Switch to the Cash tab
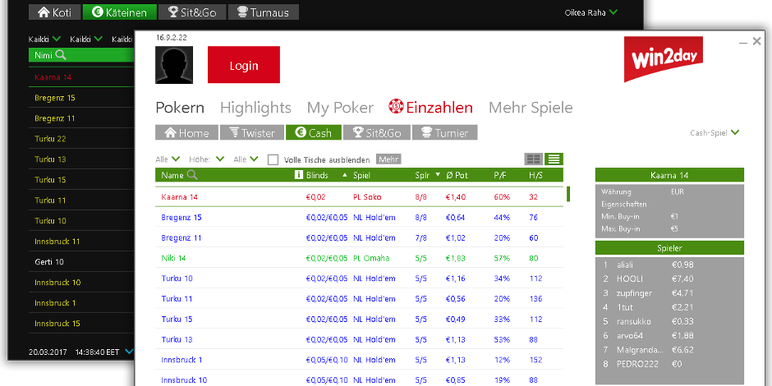 coord(313,132)
